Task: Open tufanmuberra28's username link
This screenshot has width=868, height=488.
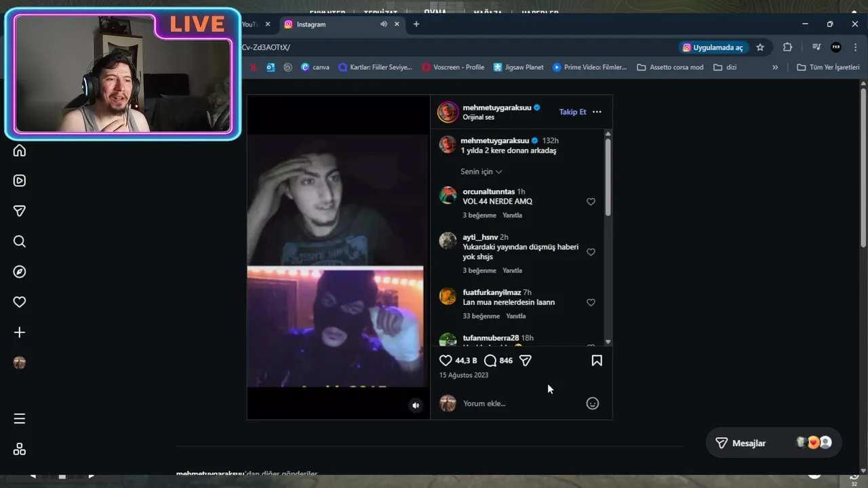Action: (x=490, y=338)
